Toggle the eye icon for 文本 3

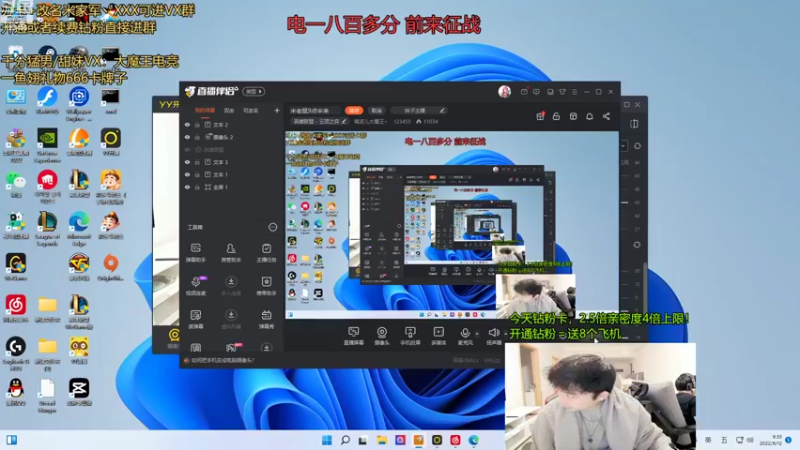pyautogui.click(x=187, y=162)
